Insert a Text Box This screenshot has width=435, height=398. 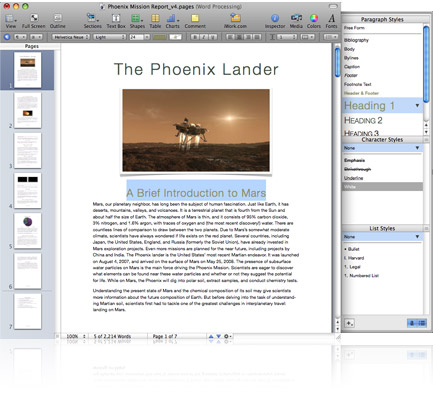(x=116, y=21)
